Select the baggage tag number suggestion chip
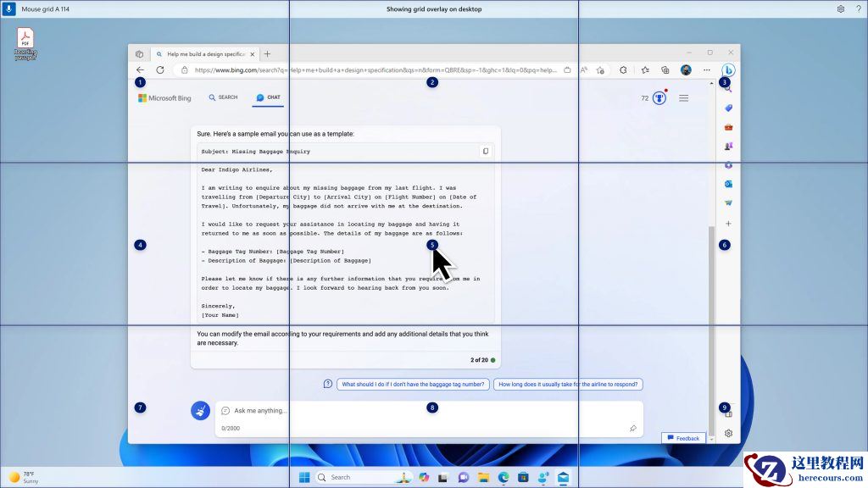This screenshot has height=488, width=868. pyautogui.click(x=415, y=384)
